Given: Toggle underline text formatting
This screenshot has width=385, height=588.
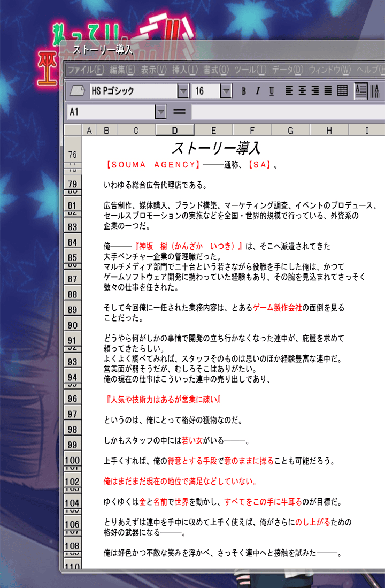Looking at the screenshot, I should 272,91.
